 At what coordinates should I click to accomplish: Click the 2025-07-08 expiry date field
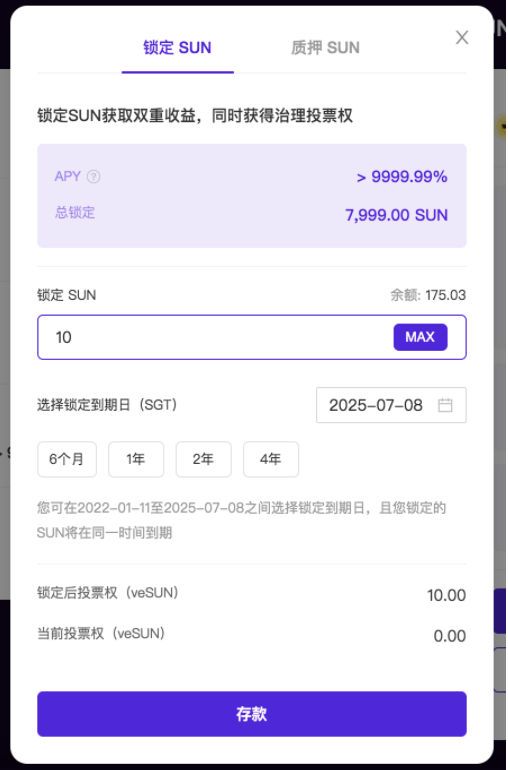click(x=391, y=405)
